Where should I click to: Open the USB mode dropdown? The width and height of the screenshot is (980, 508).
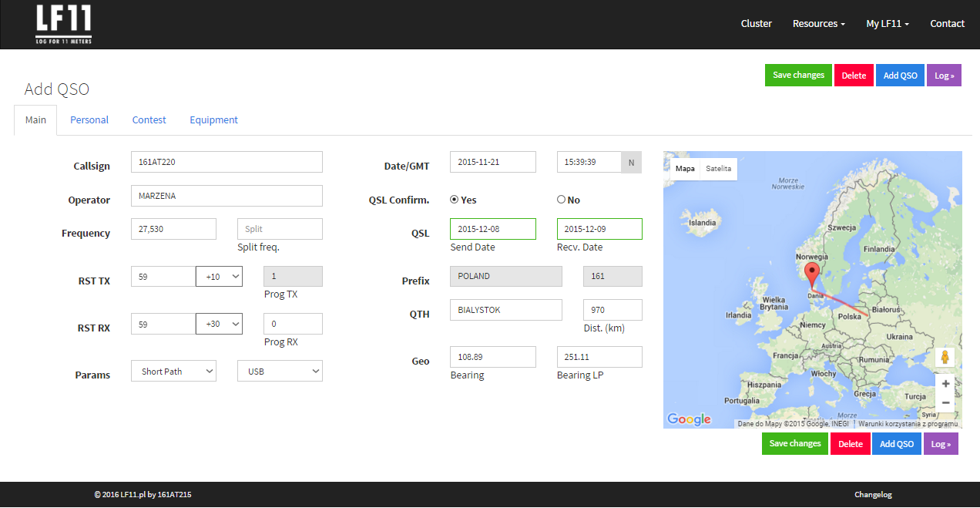click(280, 372)
